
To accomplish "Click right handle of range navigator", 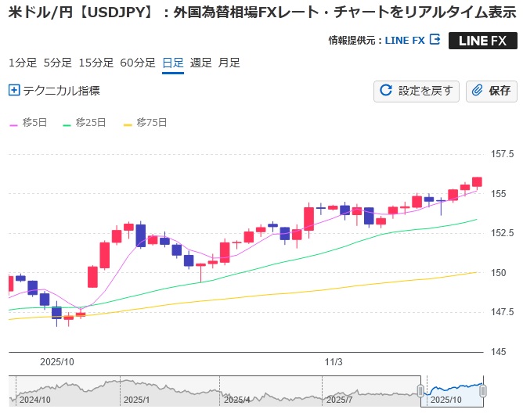I will coord(483,390).
